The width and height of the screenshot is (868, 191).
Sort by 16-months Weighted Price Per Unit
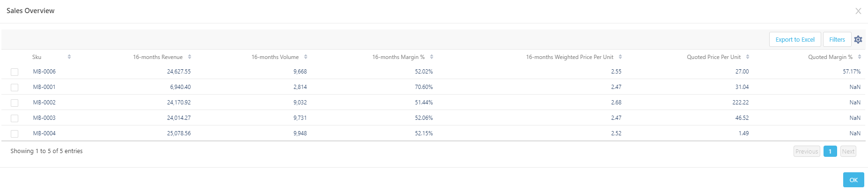pyautogui.click(x=620, y=57)
